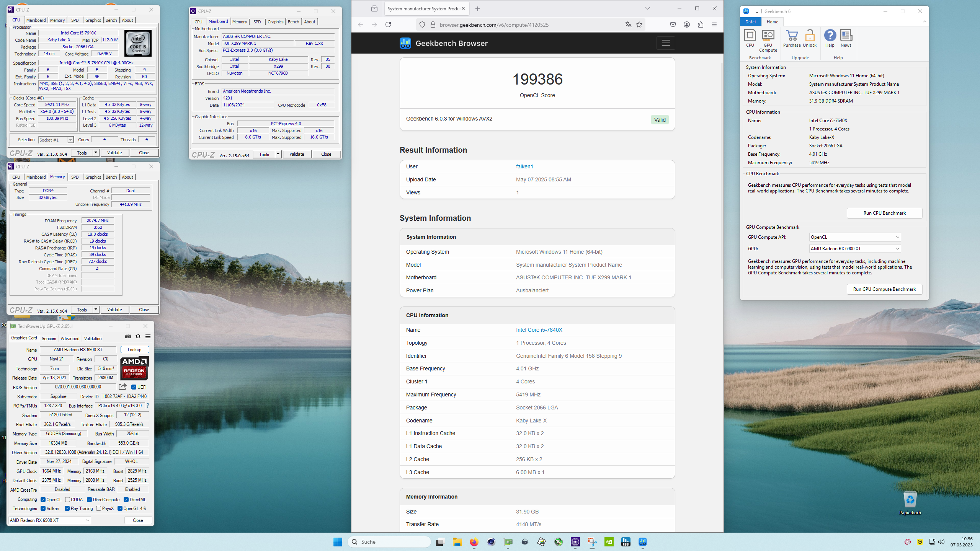Open the Advanced tab in GPU-Z
The height and width of the screenshot is (551, 980).
click(x=70, y=338)
